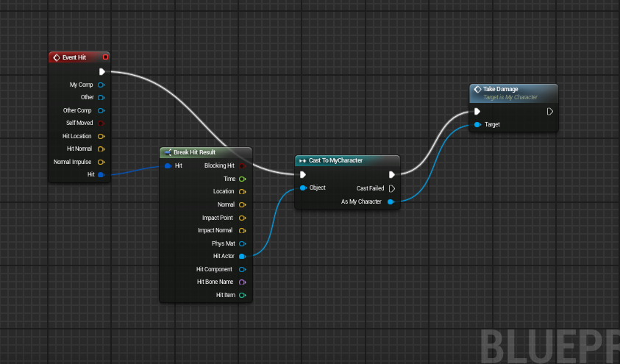Select the Break Hit Result node header
Image resolution: width=620 pixels, height=364 pixels.
[x=206, y=152]
